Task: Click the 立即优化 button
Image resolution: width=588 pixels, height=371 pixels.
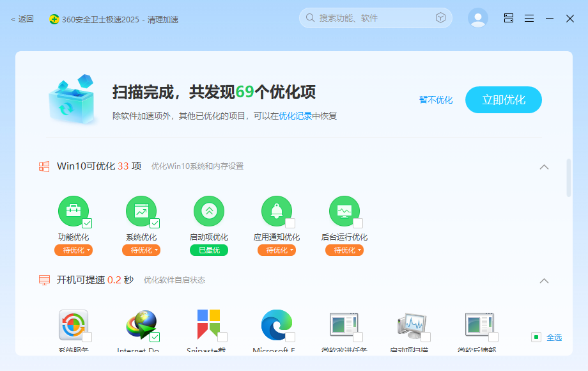Action: tap(503, 100)
